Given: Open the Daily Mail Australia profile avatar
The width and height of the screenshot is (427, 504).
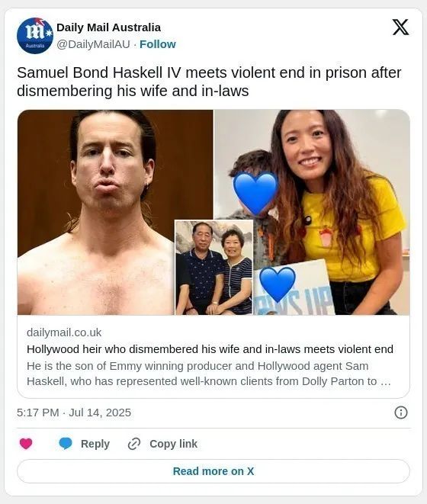Looking at the screenshot, I should (35, 35).
